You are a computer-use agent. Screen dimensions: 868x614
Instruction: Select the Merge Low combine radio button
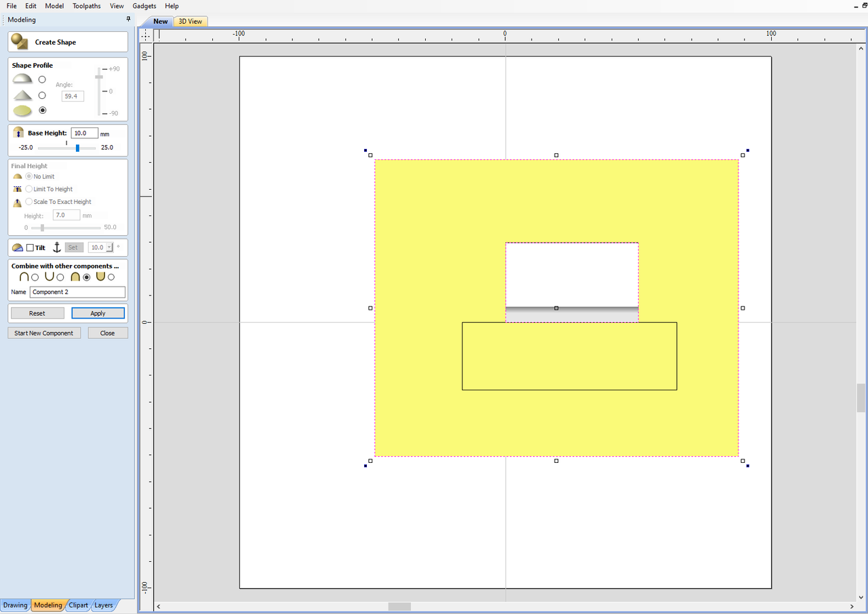pyautogui.click(x=111, y=277)
